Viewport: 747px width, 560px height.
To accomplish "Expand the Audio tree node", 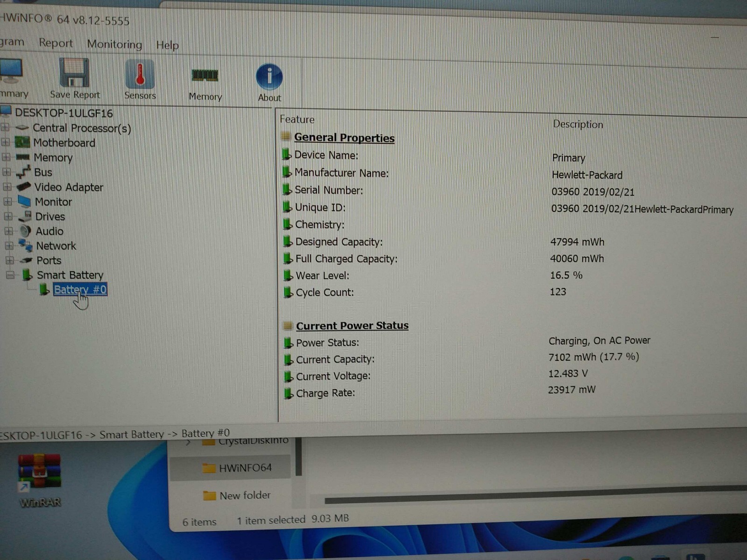I will (8, 231).
